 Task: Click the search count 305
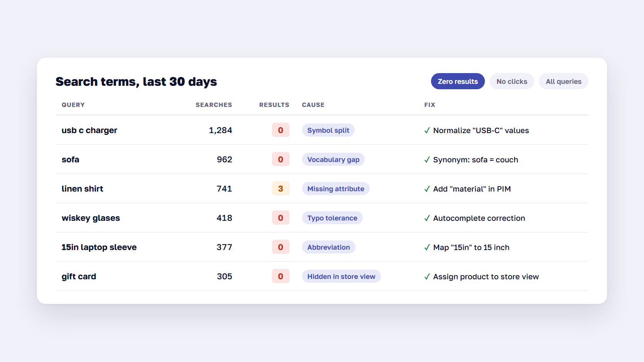[x=225, y=277]
